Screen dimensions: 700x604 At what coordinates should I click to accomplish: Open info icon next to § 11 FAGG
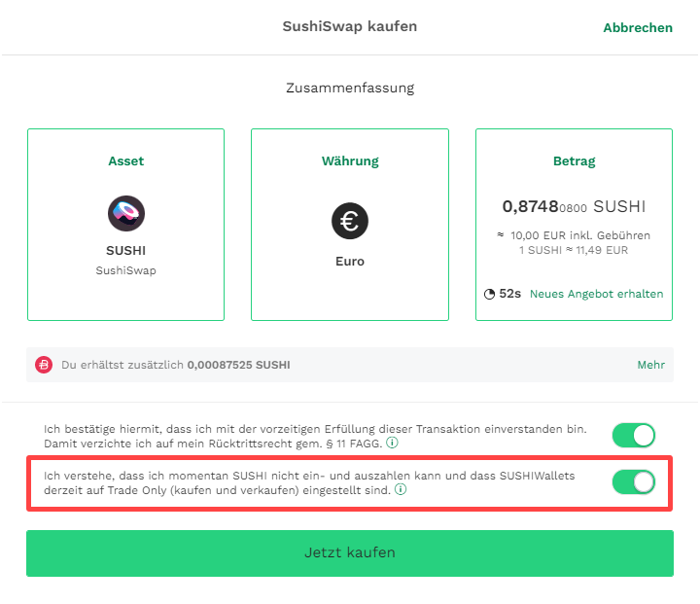pyautogui.click(x=392, y=443)
